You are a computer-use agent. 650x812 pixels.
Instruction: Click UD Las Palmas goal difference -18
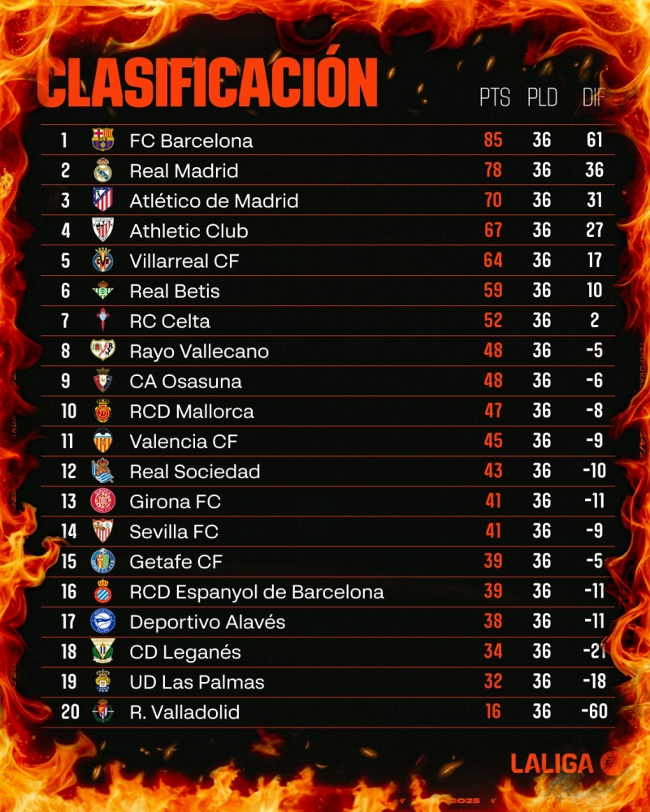tap(595, 682)
